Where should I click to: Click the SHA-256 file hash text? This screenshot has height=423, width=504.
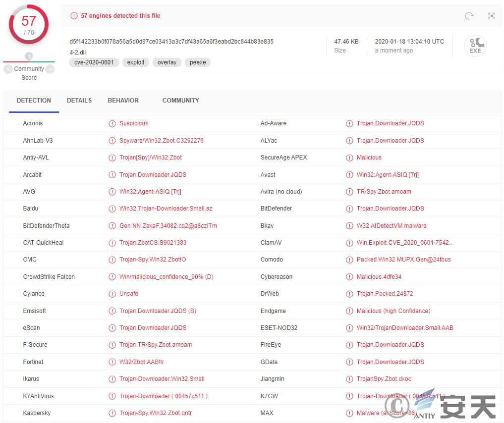click(171, 42)
